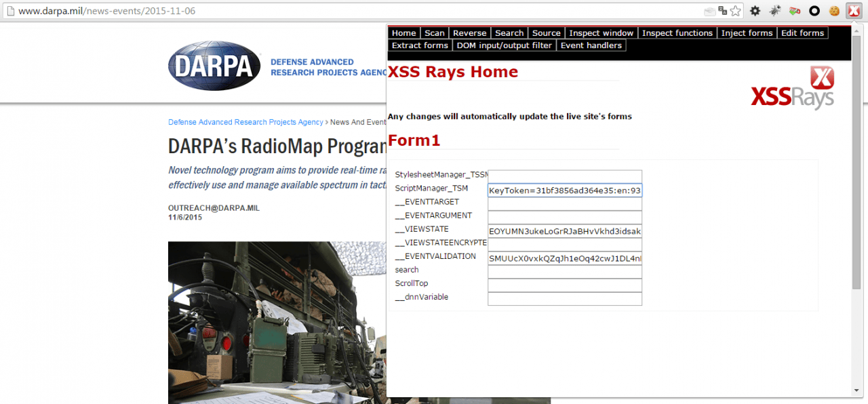Open the cookie extension icon

point(835,11)
